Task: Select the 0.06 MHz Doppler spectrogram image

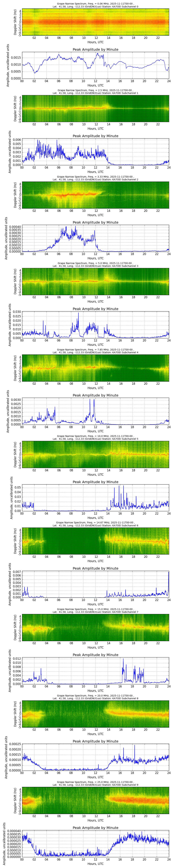Action: [x=95, y=22]
